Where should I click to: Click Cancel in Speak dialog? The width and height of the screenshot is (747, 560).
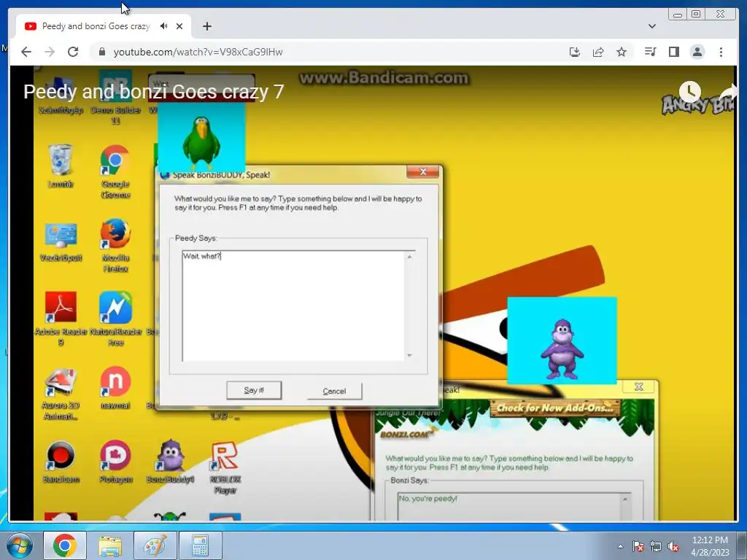pyautogui.click(x=334, y=391)
